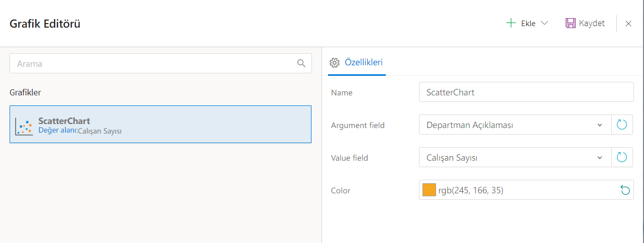Viewport: 644px width, 243px height.
Task: Click the rgb(245, 166, 35) color value
Action: tap(471, 190)
